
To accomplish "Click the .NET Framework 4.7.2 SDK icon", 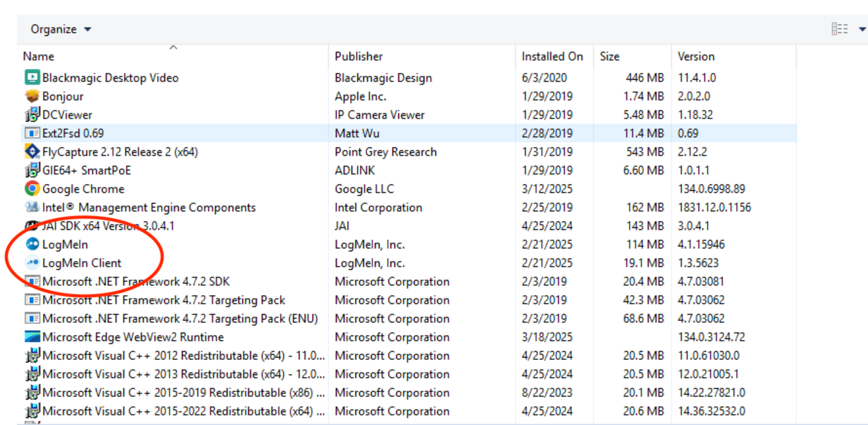I will (32, 281).
